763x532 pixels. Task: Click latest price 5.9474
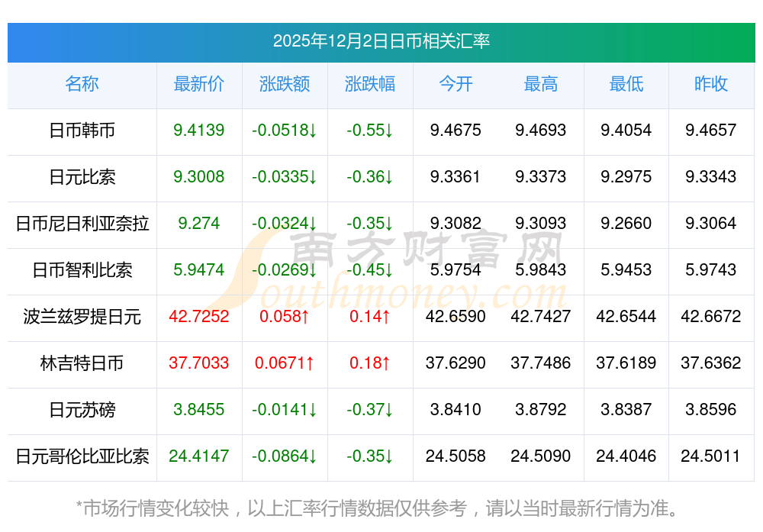(x=199, y=269)
